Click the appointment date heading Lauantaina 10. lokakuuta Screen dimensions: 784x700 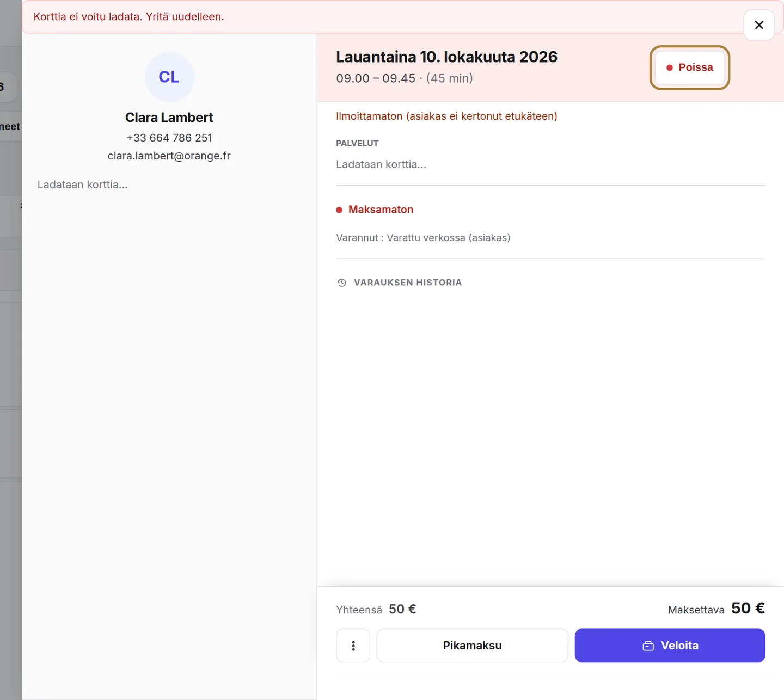[446, 57]
